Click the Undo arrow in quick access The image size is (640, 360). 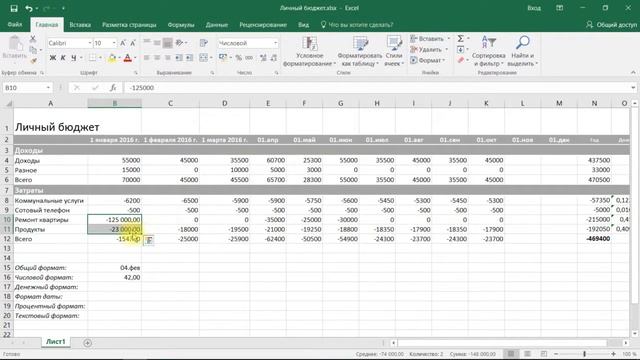coord(29,8)
